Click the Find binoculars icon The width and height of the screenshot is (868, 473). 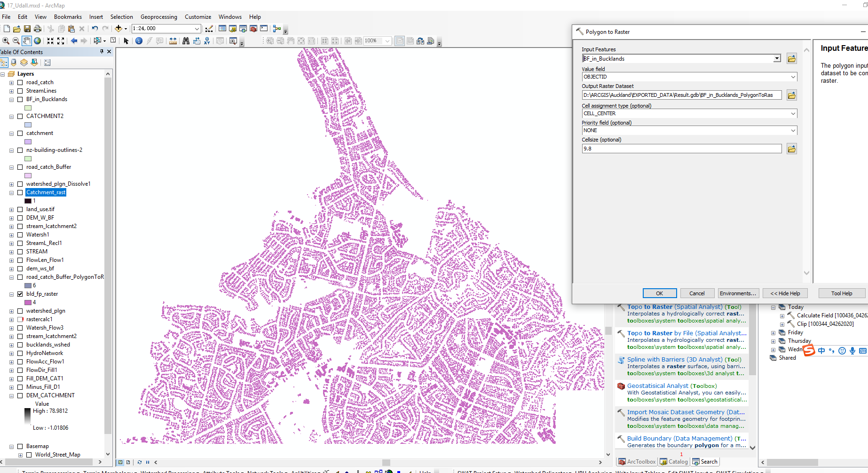186,41
